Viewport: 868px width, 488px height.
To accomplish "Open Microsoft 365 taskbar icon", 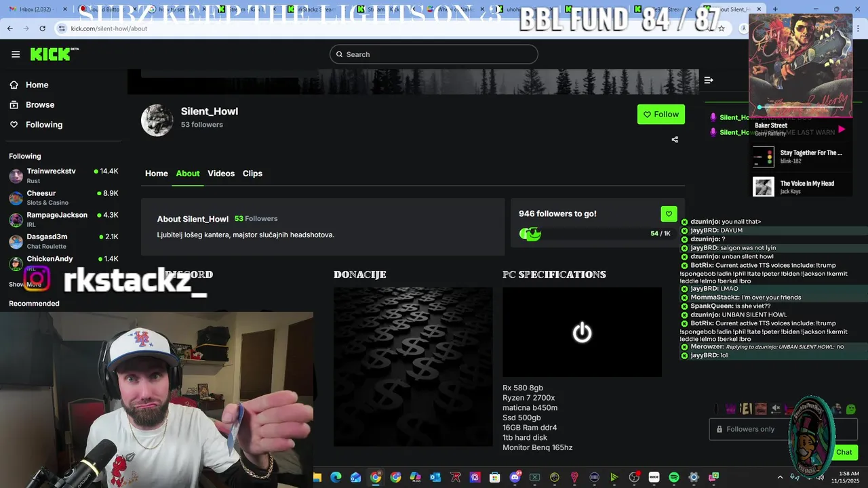I will point(415,477).
